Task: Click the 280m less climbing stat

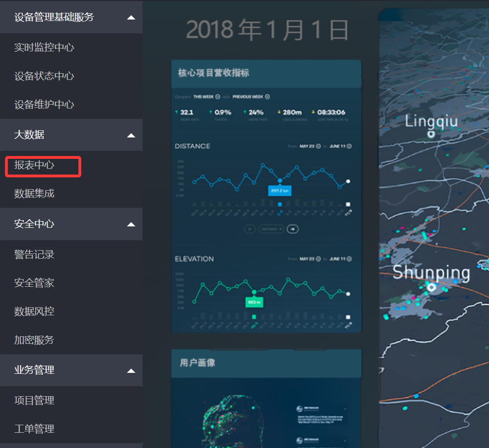Action: [x=292, y=115]
